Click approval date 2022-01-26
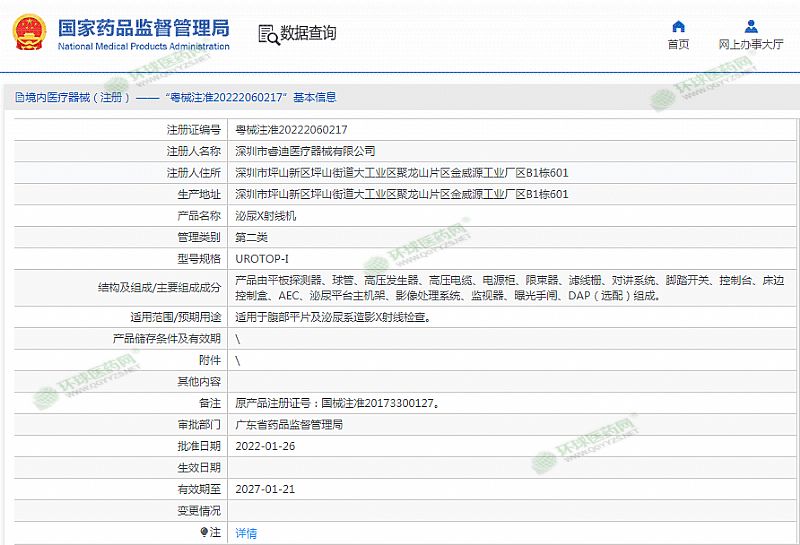The height and width of the screenshot is (545, 800). (265, 446)
